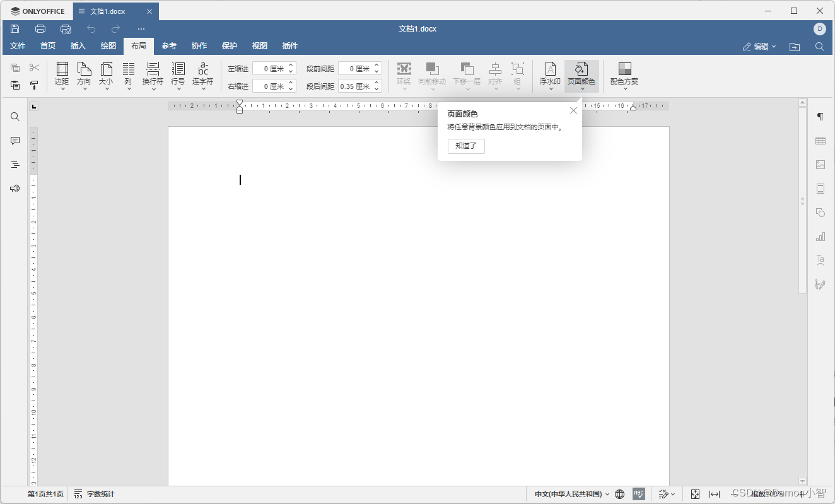Click the fit to page icon
Image resolution: width=835 pixels, height=504 pixels.
coord(695,494)
